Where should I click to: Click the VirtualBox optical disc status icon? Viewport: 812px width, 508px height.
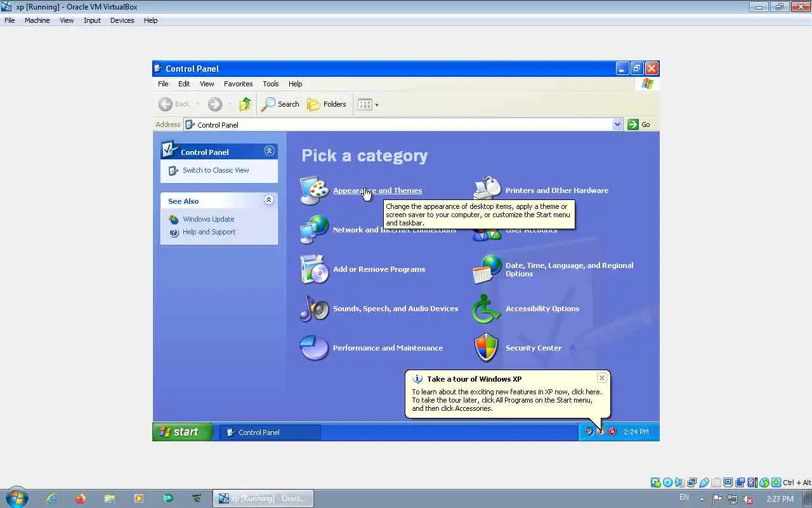click(667, 483)
